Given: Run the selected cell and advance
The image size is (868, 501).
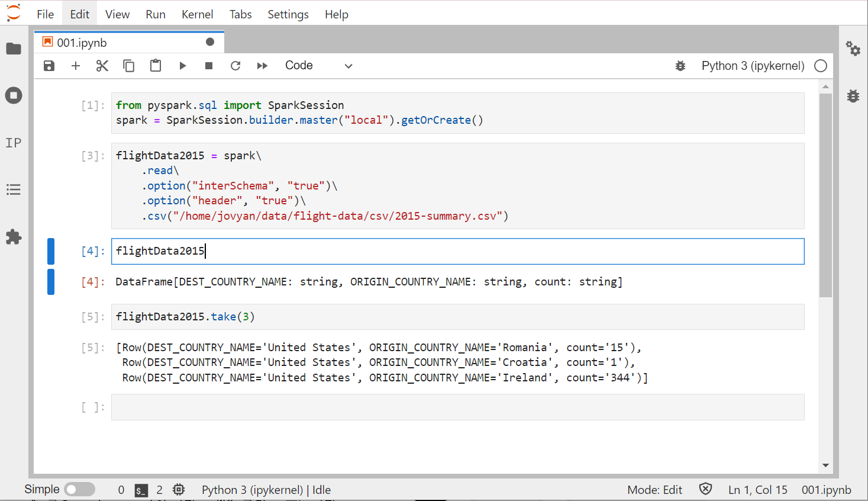Looking at the screenshot, I should pyautogui.click(x=182, y=66).
